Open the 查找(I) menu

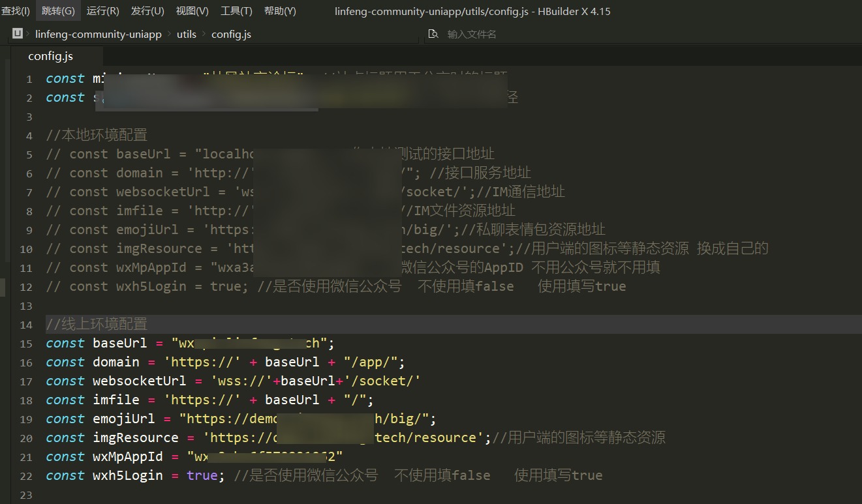coord(16,11)
